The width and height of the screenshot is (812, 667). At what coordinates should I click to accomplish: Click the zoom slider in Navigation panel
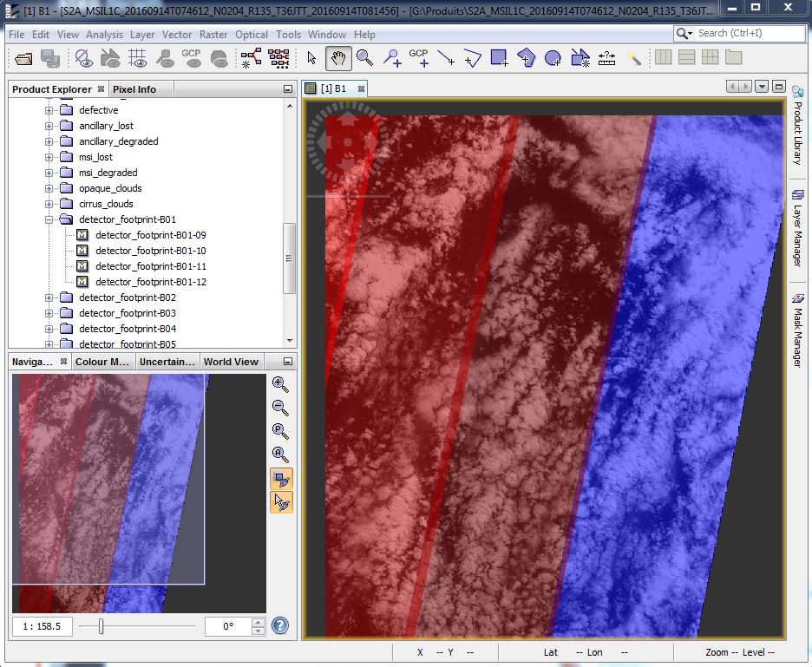pos(101,626)
